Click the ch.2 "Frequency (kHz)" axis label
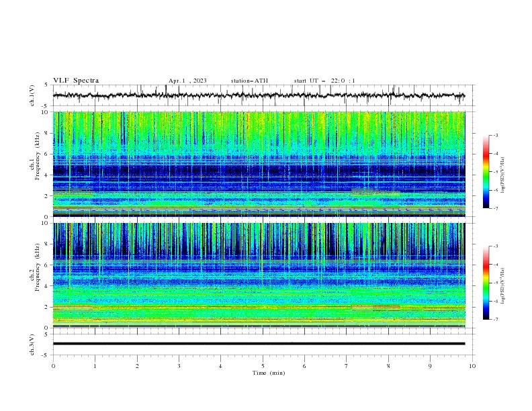Viewport: 532px width, 411px height. click(x=38, y=267)
